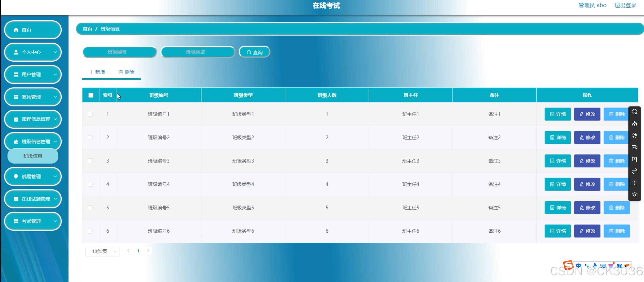The height and width of the screenshot is (282, 644).
Task: Expand the 试题管理 sidebar menu
Action: [33, 176]
